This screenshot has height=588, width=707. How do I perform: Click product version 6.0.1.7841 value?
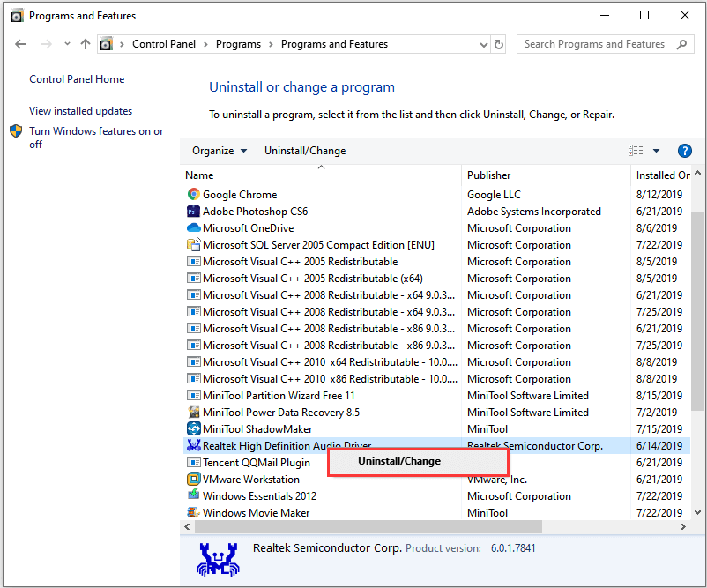tap(513, 548)
